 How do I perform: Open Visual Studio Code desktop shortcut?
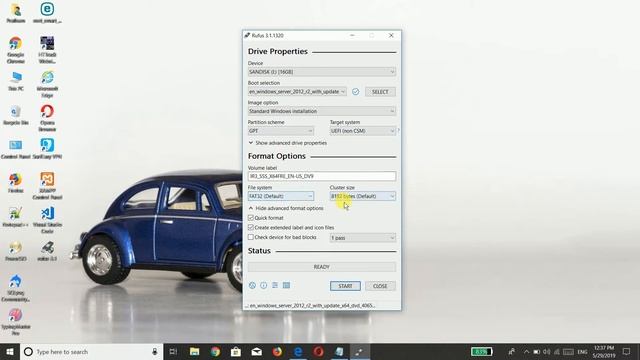(47, 220)
